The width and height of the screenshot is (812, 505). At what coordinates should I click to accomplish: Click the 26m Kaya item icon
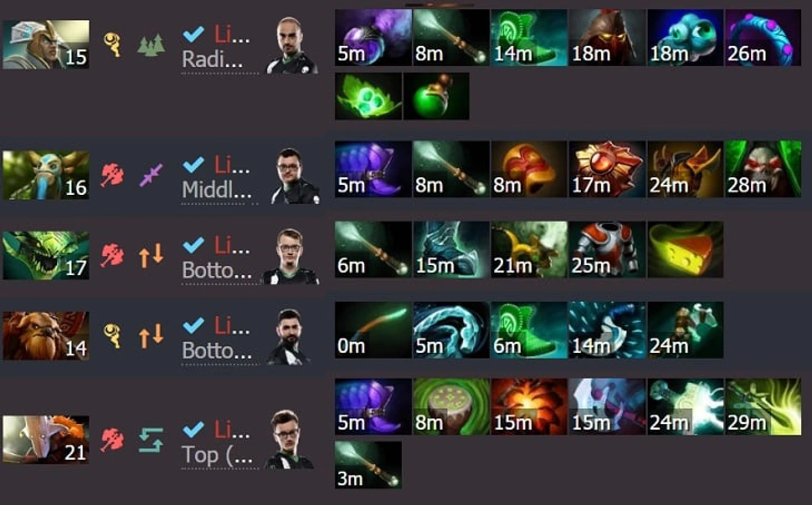(763, 38)
